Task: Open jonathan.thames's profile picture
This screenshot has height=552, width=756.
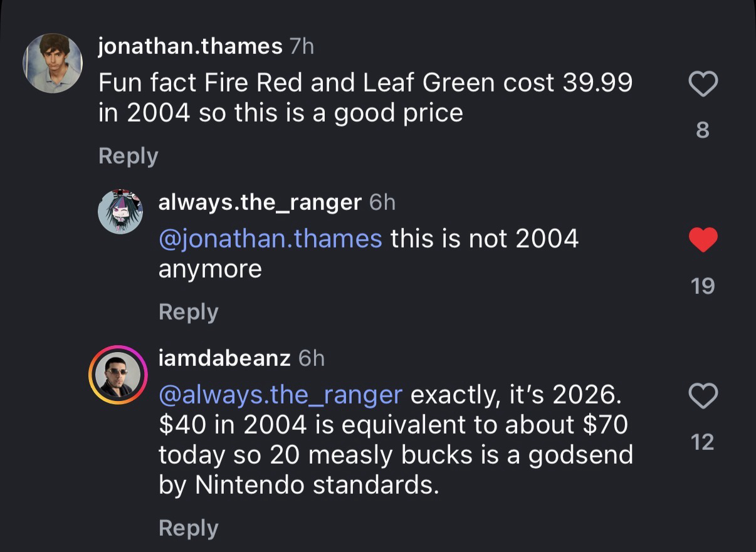Action: (x=52, y=63)
